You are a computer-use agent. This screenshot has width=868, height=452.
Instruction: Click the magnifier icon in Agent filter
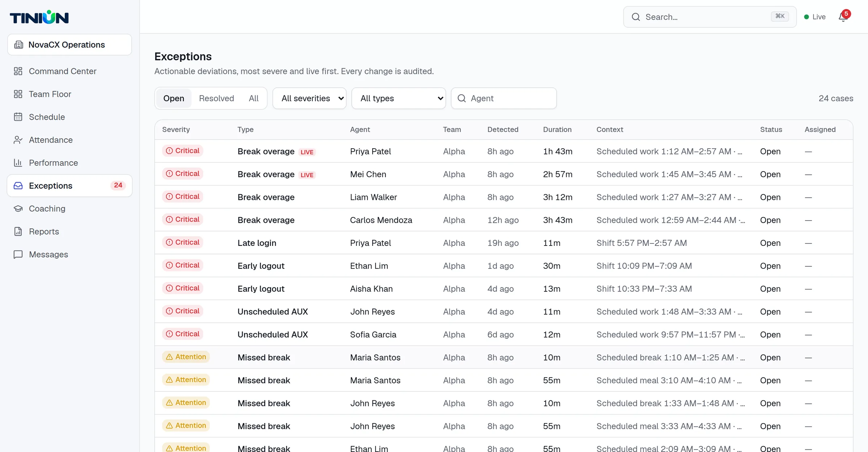[461, 98]
